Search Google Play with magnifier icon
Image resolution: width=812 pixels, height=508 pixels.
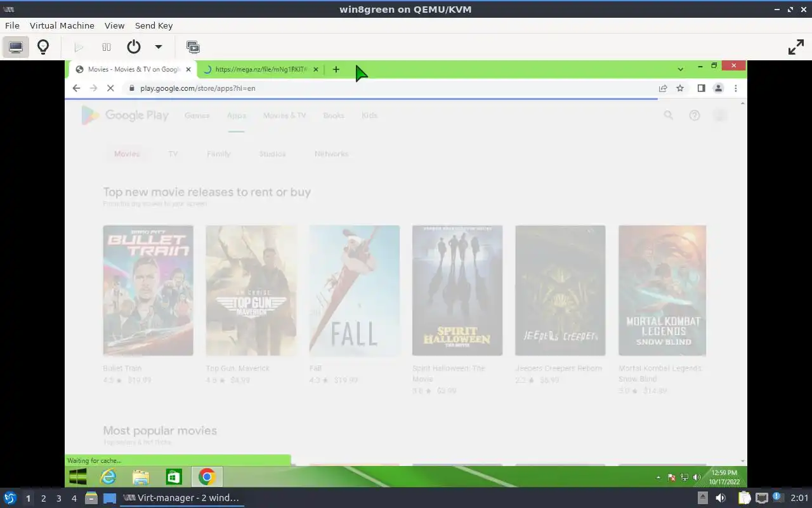(668, 116)
